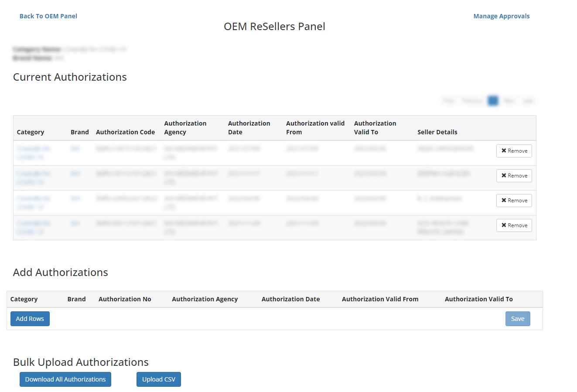Remove the third authorization entry

[x=514, y=200]
